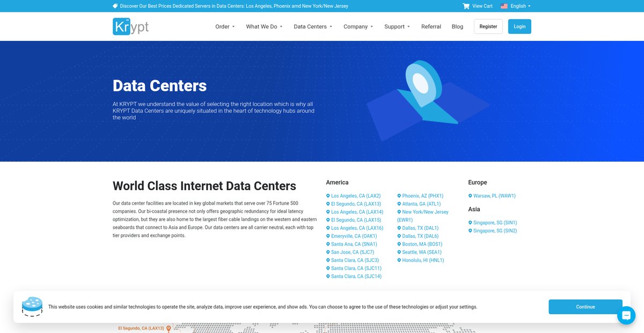This screenshot has height=333, width=644.
Task: Expand the What We Do menu
Action: 264,26
